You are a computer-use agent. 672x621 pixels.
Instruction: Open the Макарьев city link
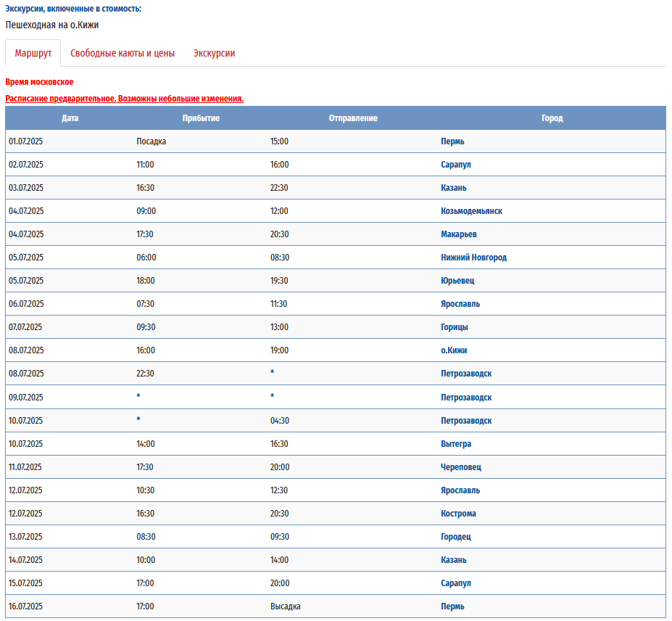(459, 234)
